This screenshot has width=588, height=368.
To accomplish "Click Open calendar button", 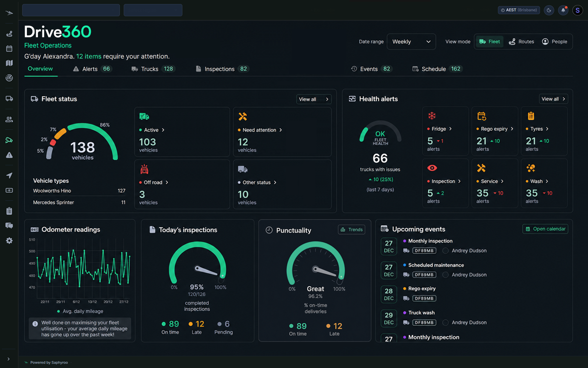I will point(545,229).
